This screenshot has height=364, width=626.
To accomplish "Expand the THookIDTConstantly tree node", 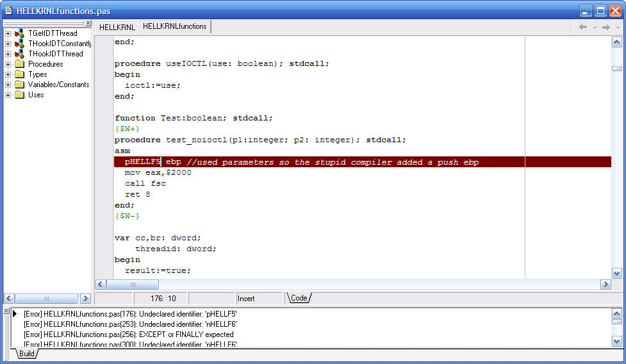I will (x=8, y=44).
